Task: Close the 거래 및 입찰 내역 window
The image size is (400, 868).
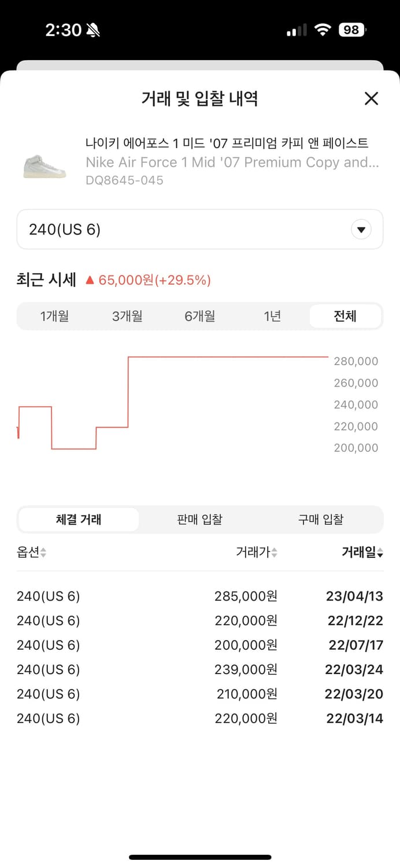Action: click(371, 99)
